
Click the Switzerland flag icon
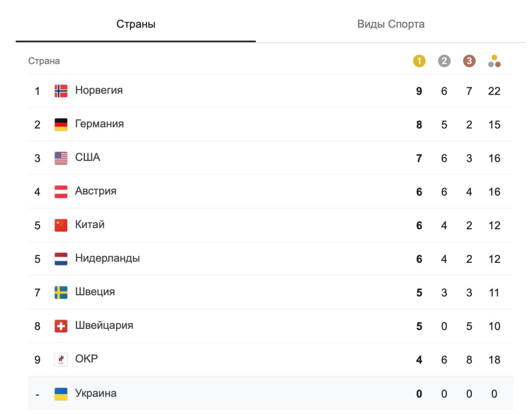(61, 326)
